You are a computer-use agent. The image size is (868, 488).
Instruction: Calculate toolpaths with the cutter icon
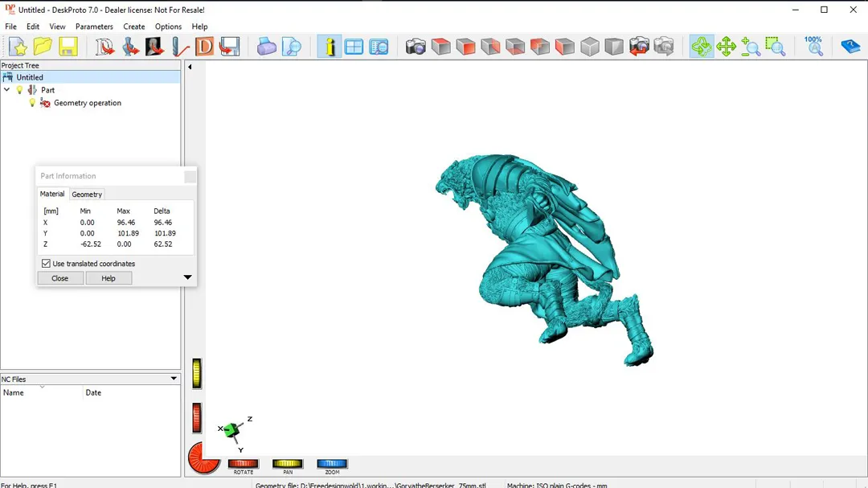[x=179, y=47]
